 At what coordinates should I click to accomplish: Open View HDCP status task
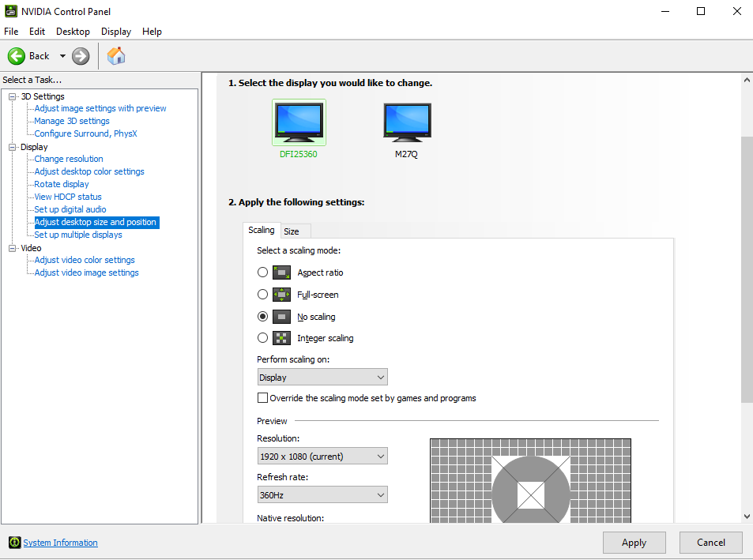[x=68, y=197]
